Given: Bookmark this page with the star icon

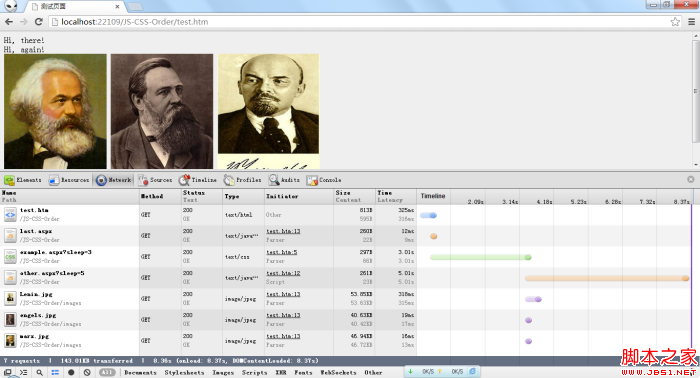Looking at the screenshot, I should click(675, 22).
